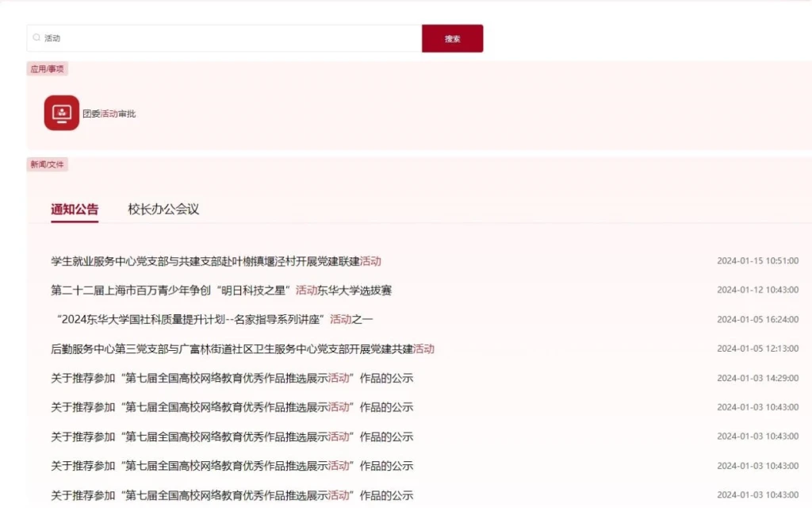Click the date 2024-01-05 12:13:00

[x=757, y=348]
